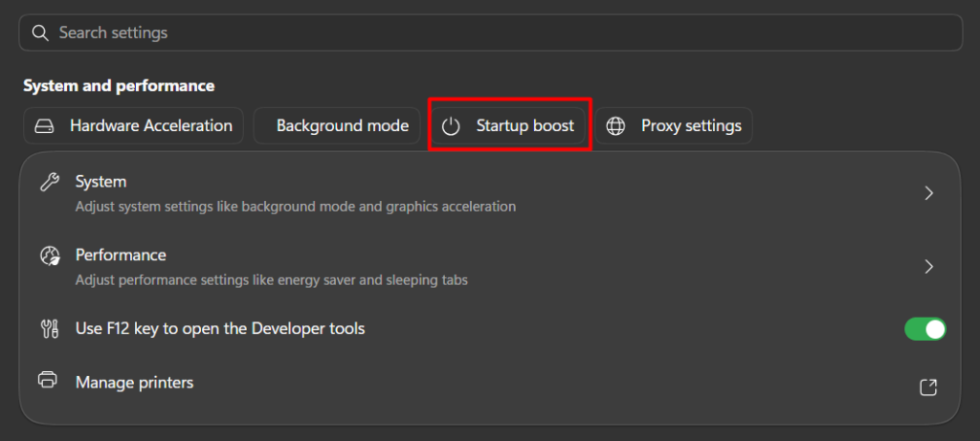Select the Startup boost shortcut
The height and width of the screenshot is (441, 980).
(509, 125)
